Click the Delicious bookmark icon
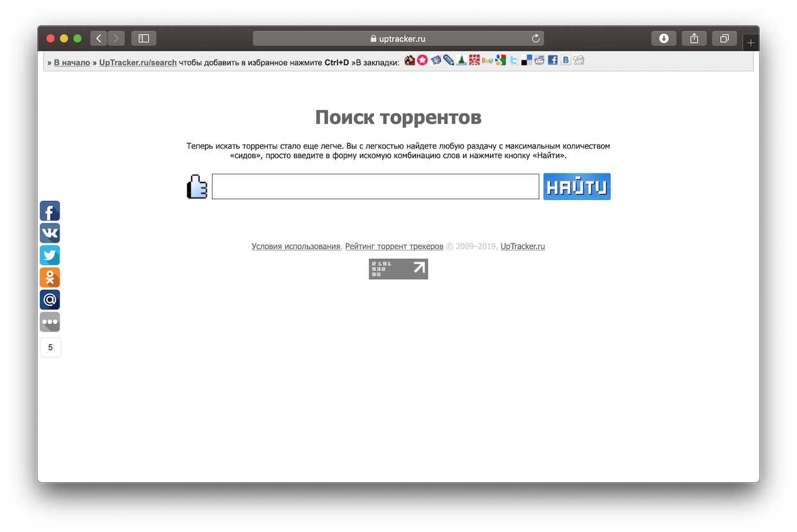797x532 pixels. point(527,60)
